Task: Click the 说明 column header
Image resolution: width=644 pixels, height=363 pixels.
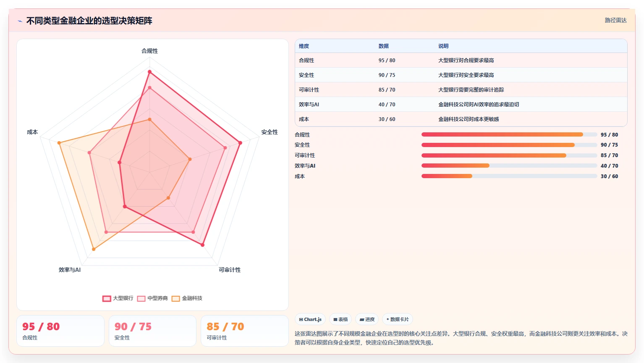Action: pos(443,46)
